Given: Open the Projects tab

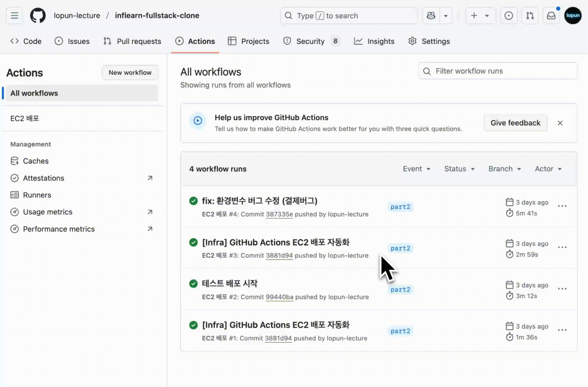Looking at the screenshot, I should point(248,41).
